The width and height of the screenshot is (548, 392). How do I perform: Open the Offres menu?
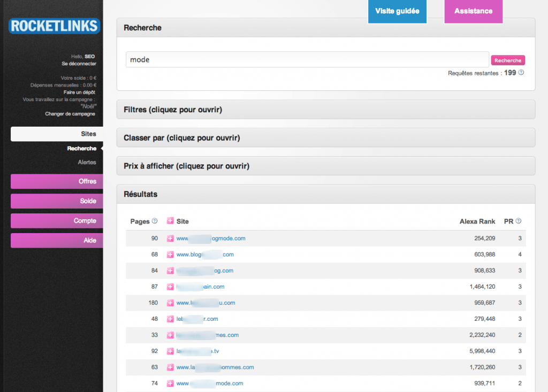57,182
